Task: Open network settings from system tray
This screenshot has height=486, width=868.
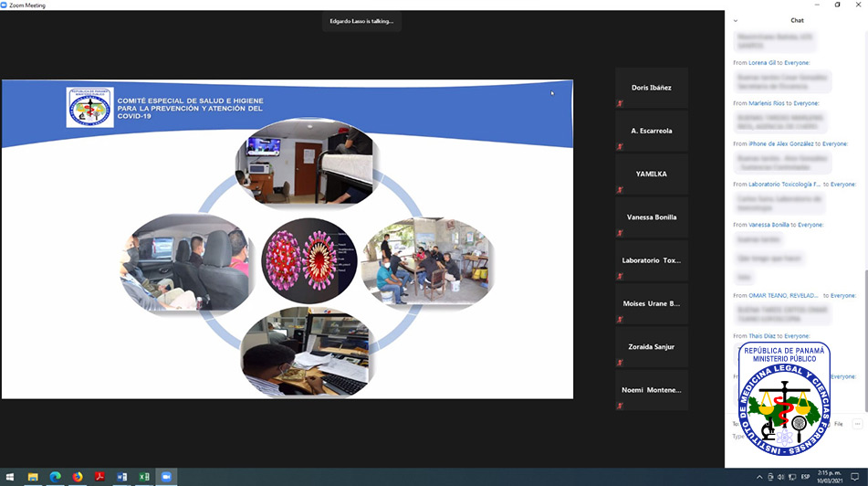Action: 792,477
